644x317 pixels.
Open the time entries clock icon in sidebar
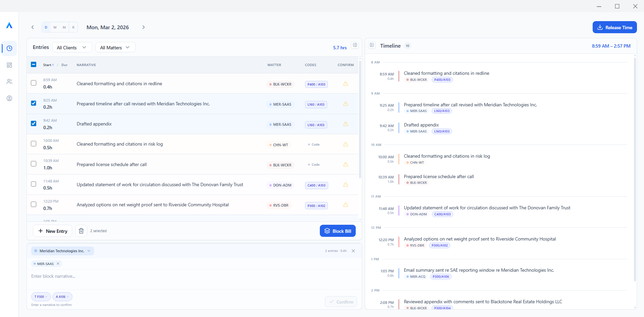(9, 48)
